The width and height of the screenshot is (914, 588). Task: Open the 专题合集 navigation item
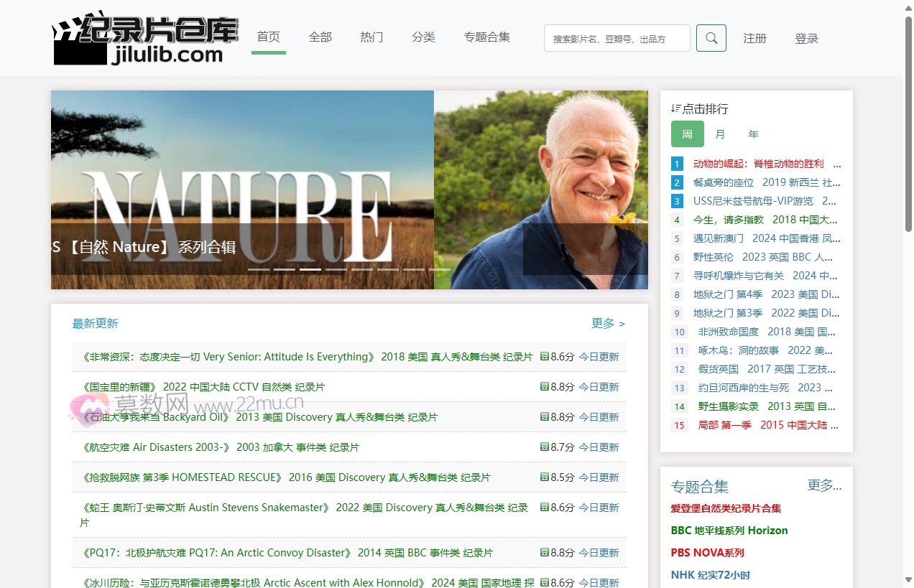coord(487,37)
